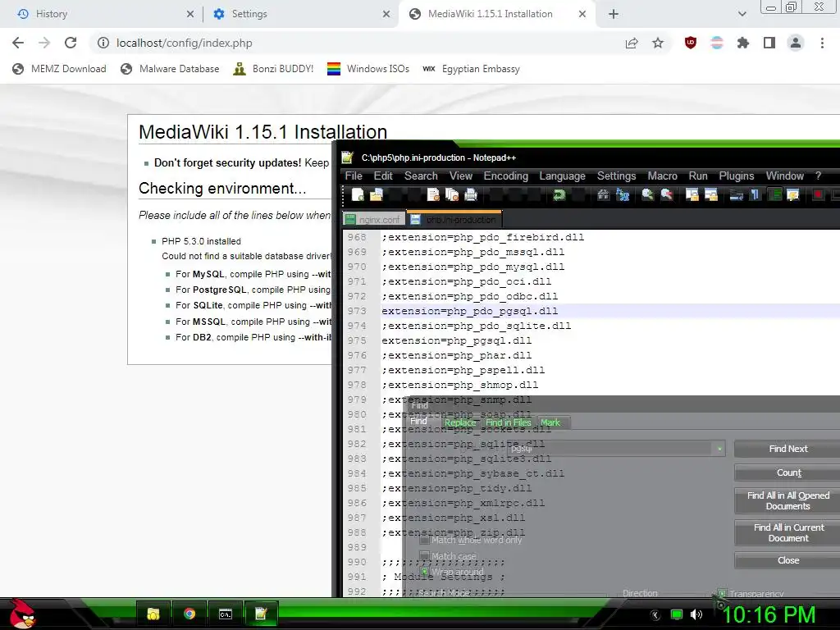Click the Find Next button
The image size is (840, 630).
tap(788, 449)
